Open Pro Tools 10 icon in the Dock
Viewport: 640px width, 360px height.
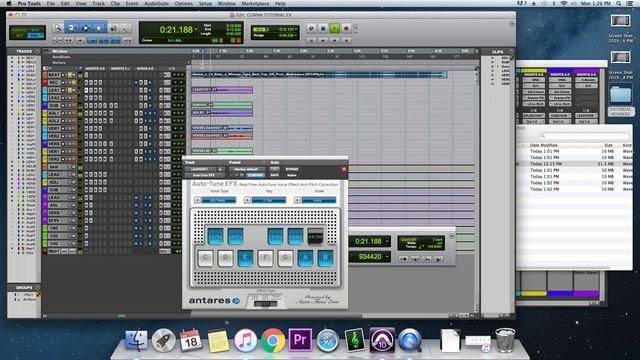pos(382,340)
